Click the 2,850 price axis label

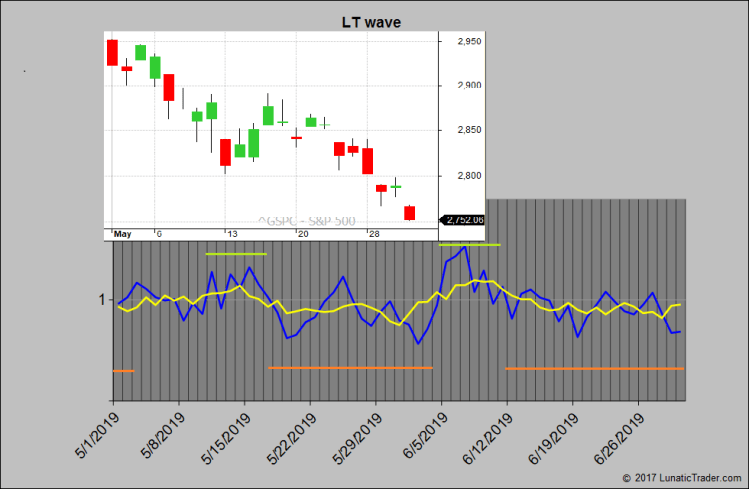[x=469, y=131]
